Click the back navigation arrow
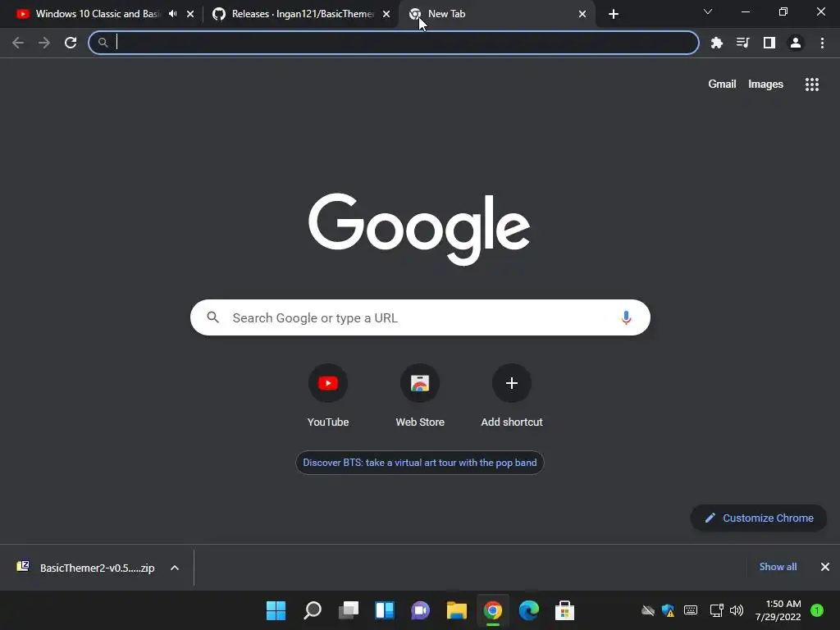Screen dimensions: 840x630 (x=18, y=43)
